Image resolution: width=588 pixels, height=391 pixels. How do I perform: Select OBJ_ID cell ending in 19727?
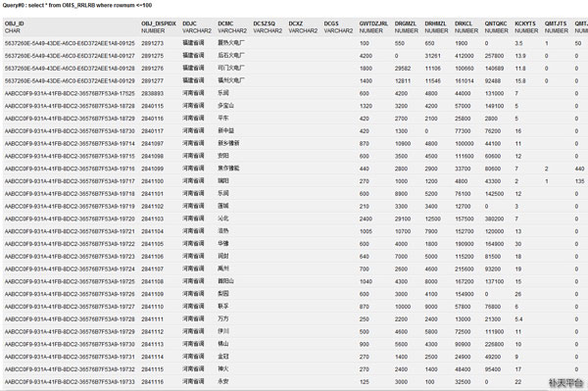[x=70, y=307]
